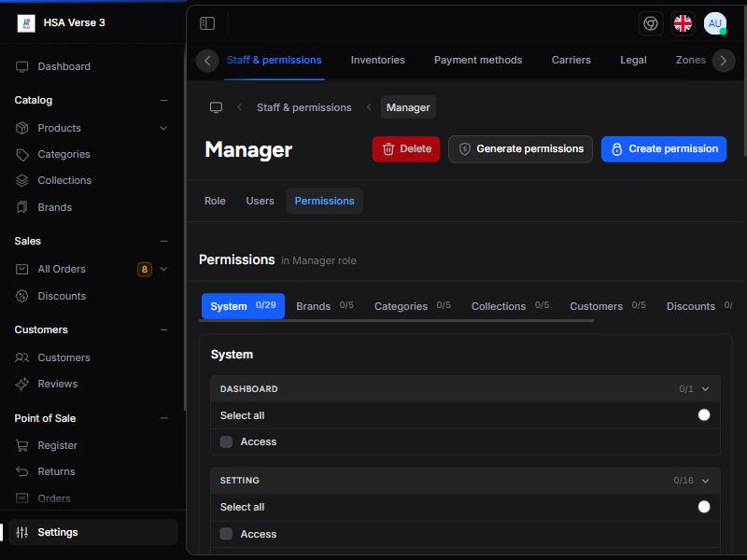Screen dimensions: 747x560
Task: Delete the Manager role
Action: pyautogui.click(x=406, y=149)
